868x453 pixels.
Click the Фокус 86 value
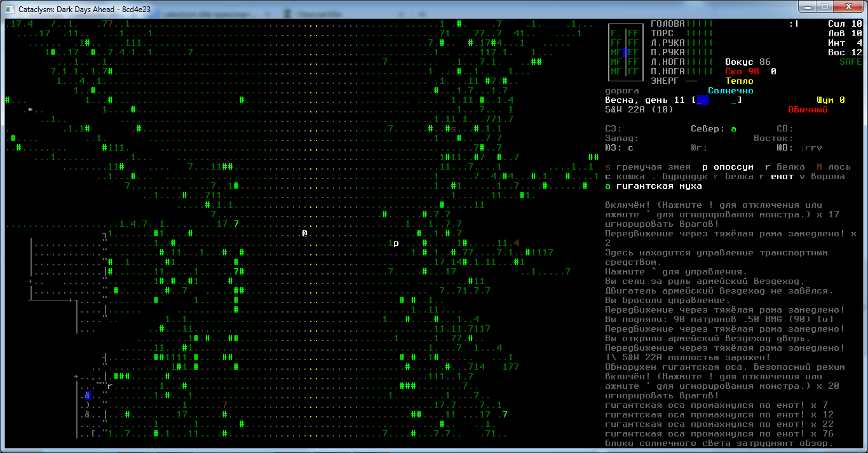coord(748,62)
